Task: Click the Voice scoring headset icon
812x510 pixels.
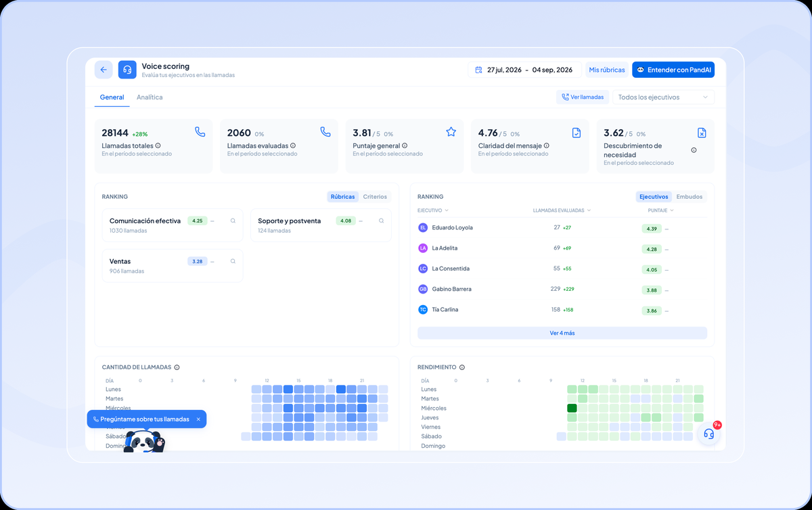Action: tap(127, 70)
